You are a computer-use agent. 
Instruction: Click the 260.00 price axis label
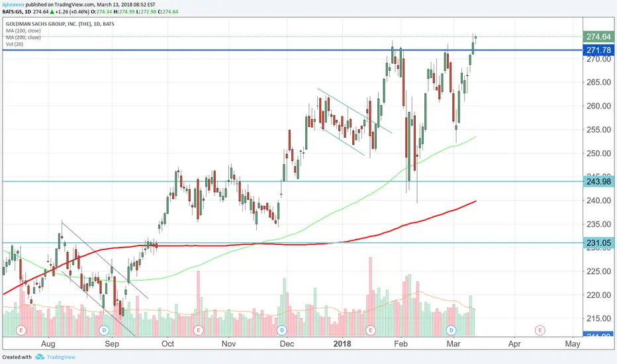click(x=598, y=106)
